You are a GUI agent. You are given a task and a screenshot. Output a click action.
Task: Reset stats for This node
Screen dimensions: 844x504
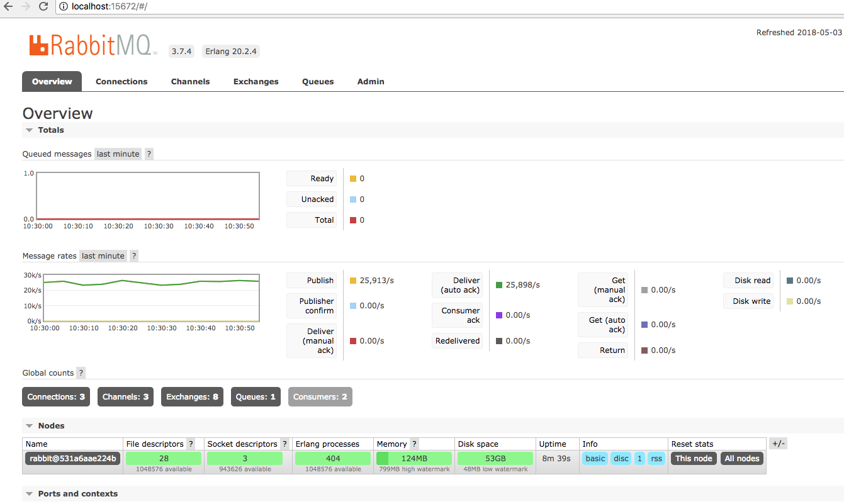click(694, 458)
